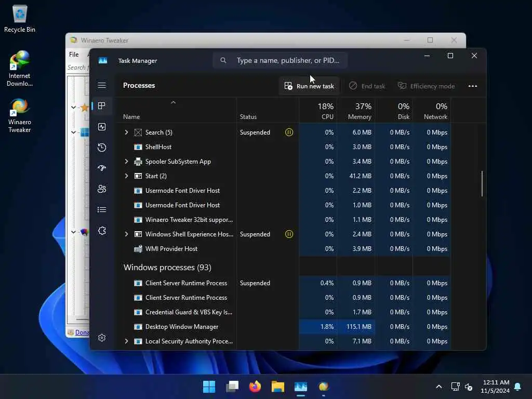The width and height of the screenshot is (532, 399).
Task: Sort processes by CPU column
Action: 318,111
